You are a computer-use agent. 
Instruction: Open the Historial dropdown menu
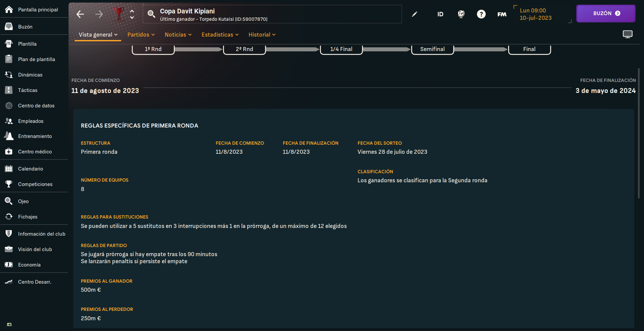pyautogui.click(x=262, y=35)
